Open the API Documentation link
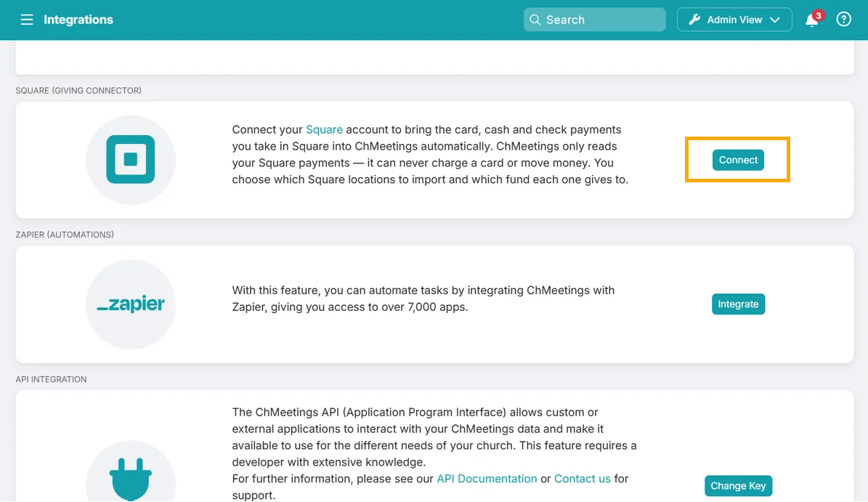The image size is (868, 502). (487, 479)
